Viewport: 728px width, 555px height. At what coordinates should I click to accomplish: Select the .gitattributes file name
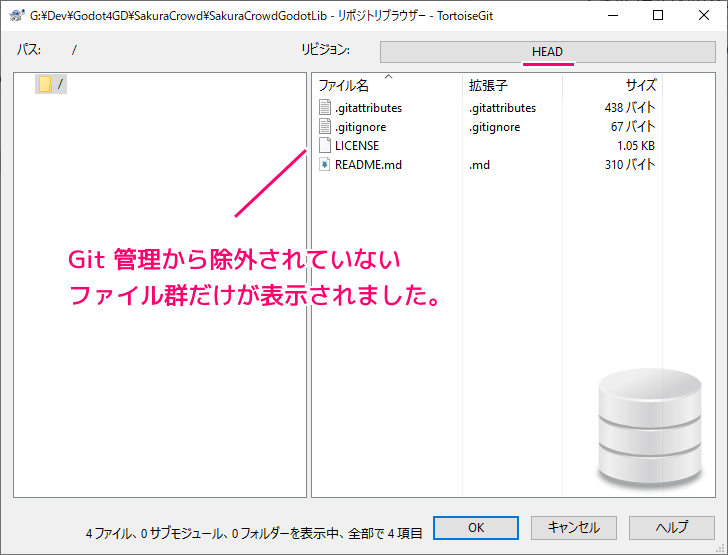pyautogui.click(x=368, y=108)
